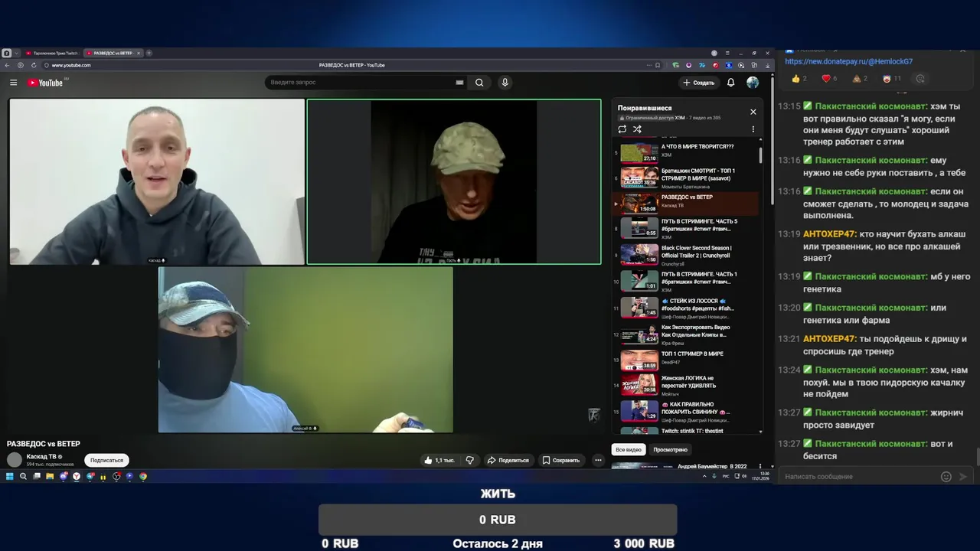The image size is (980, 551).
Task: Open СТЕЙК ИЗ ЛОСОСЯ playlist video
Action: [687, 308]
